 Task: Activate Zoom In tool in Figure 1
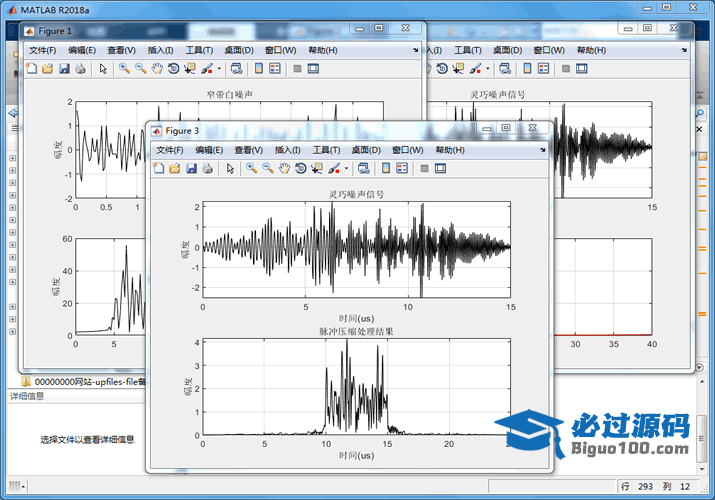click(x=124, y=69)
